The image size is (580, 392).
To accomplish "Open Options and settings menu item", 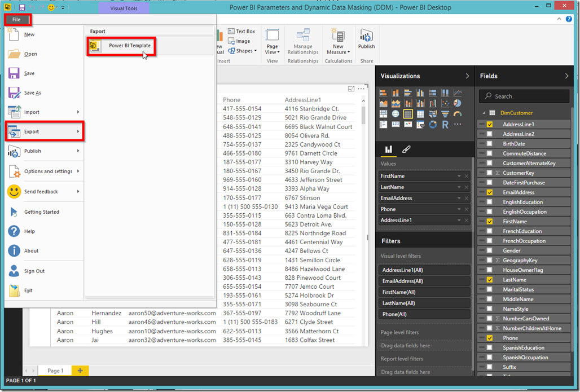I will [x=45, y=171].
